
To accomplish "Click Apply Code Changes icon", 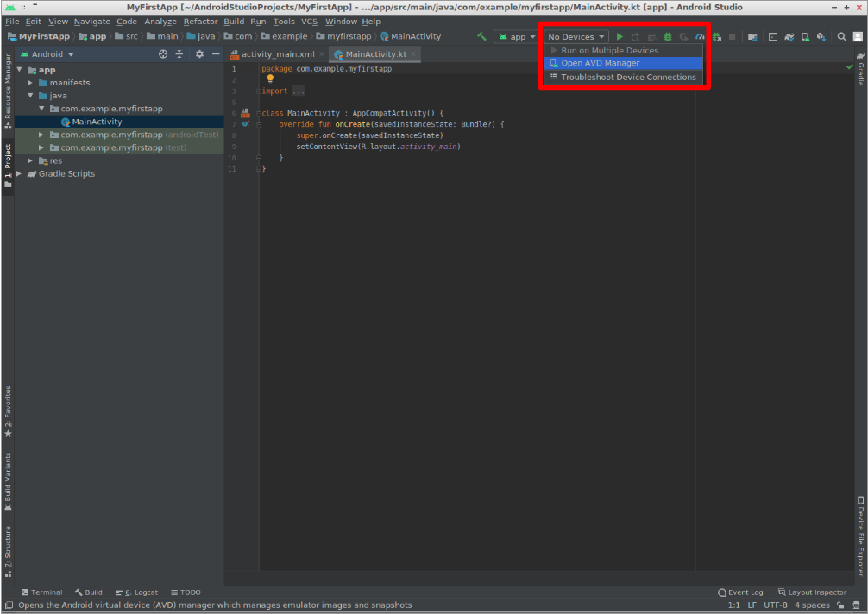I will tap(651, 36).
